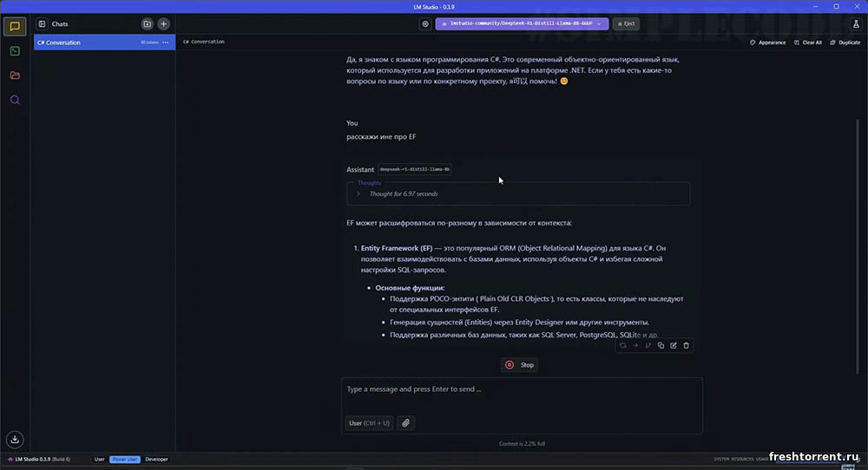This screenshot has height=470, width=868.
Task: Create a new chat folder
Action: click(147, 24)
